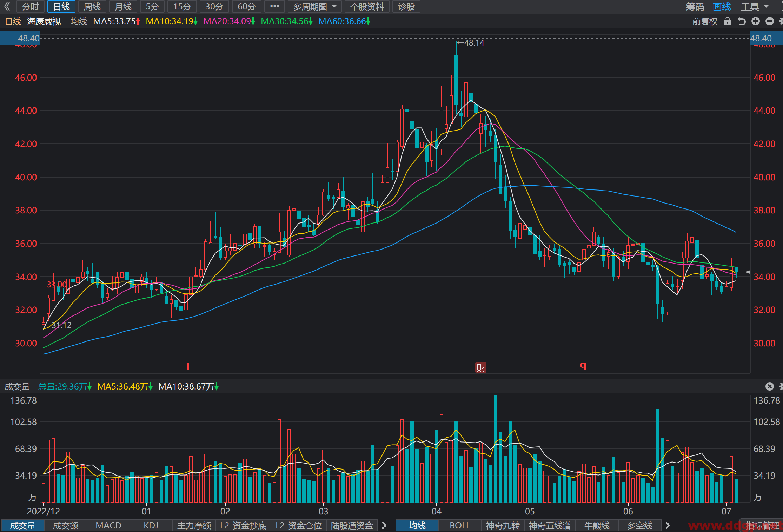Switch to 周线 weekly chart
The image size is (783, 532).
click(92, 6)
